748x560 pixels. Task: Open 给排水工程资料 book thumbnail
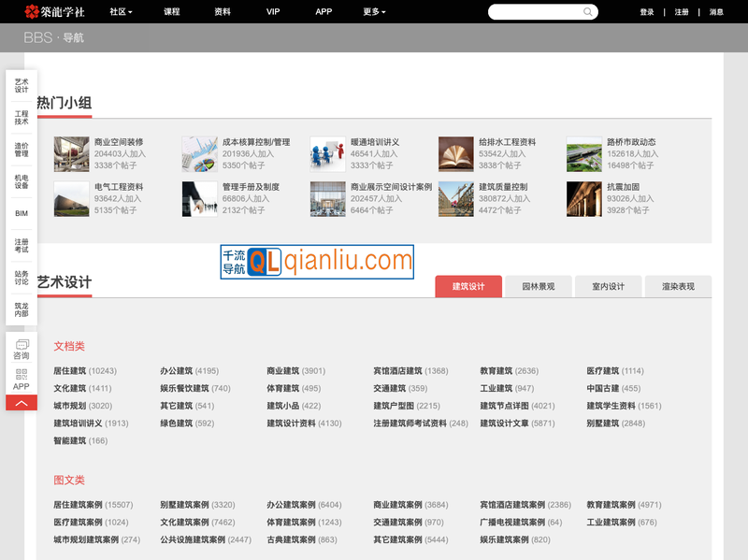click(x=455, y=153)
